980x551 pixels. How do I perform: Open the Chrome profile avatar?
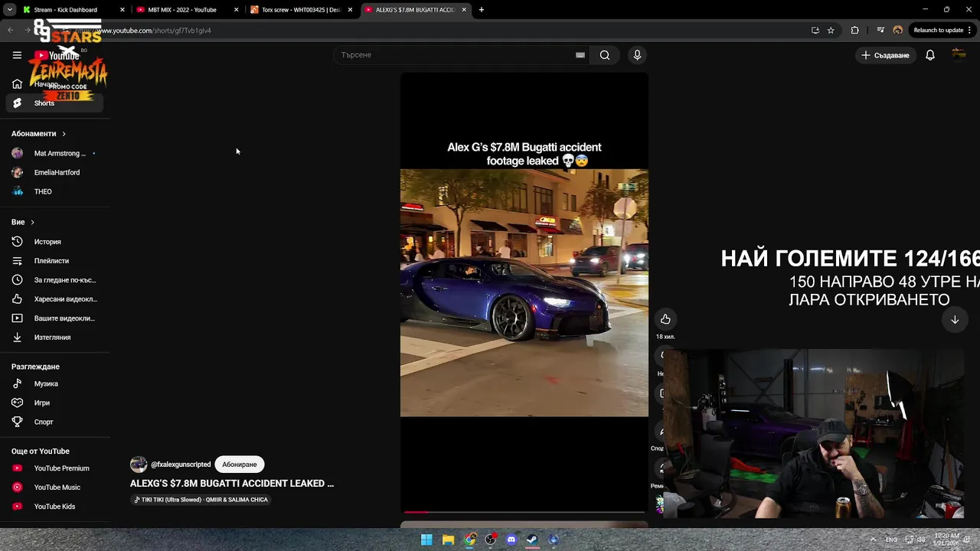click(x=898, y=31)
